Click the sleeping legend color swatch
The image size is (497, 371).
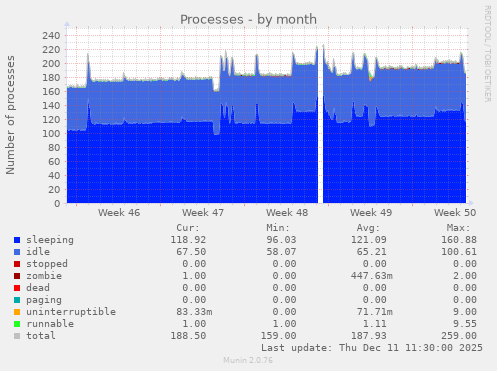pyautogui.click(x=17, y=240)
